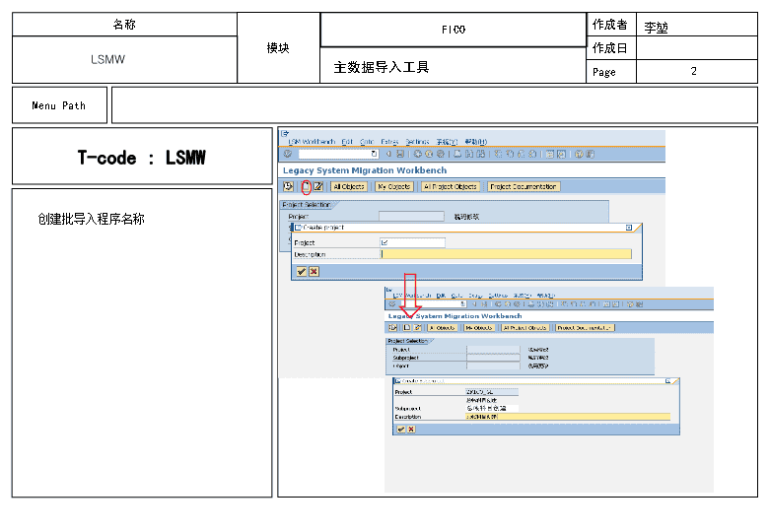This screenshot has width=769, height=532.
Task: Click Subproject input in subproject creation dialog
Action: pos(492,408)
